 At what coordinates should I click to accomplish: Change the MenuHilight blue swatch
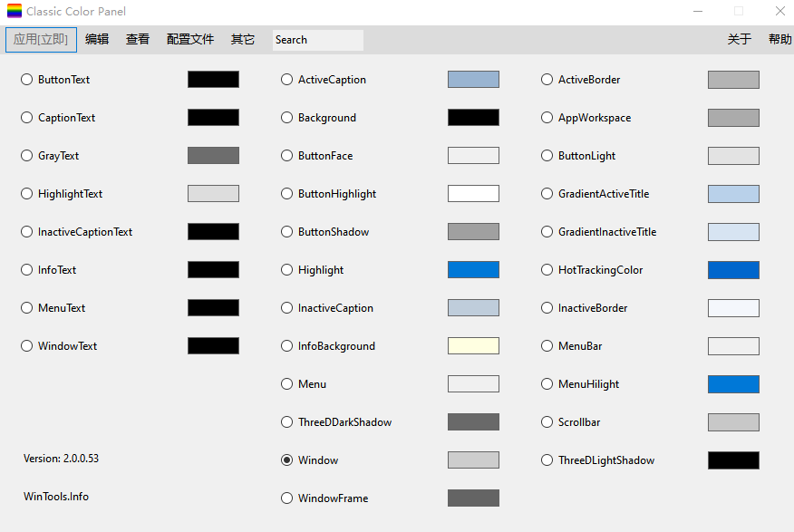[734, 384]
